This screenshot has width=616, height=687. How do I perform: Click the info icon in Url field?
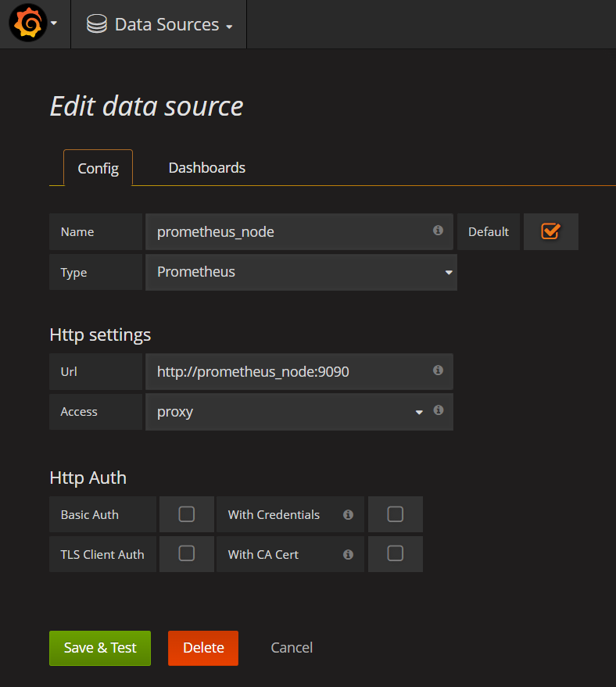tap(438, 370)
